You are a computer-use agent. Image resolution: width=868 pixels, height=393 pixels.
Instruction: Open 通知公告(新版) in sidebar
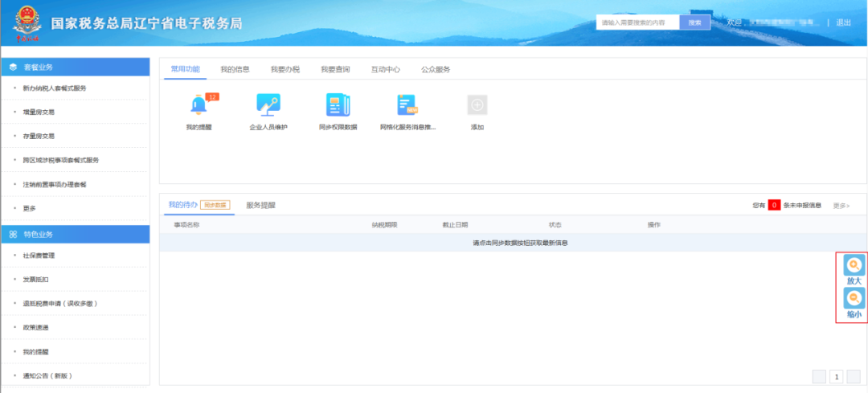(x=47, y=376)
